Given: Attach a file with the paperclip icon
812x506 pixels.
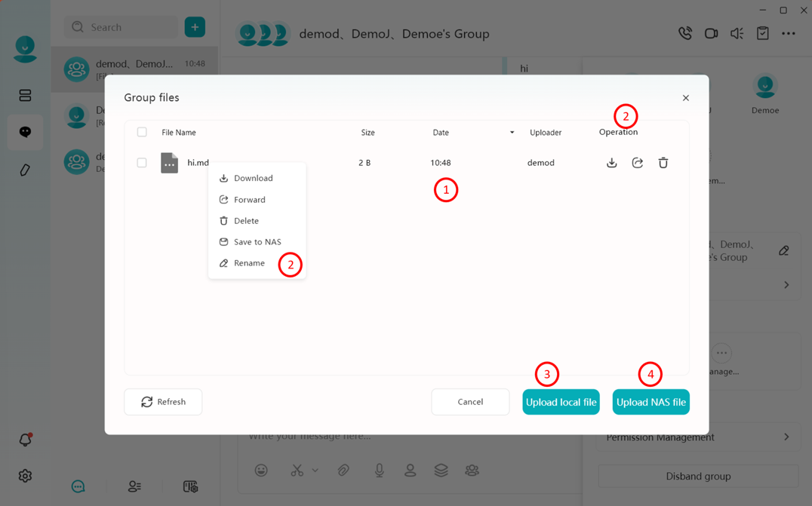Looking at the screenshot, I should (343, 470).
